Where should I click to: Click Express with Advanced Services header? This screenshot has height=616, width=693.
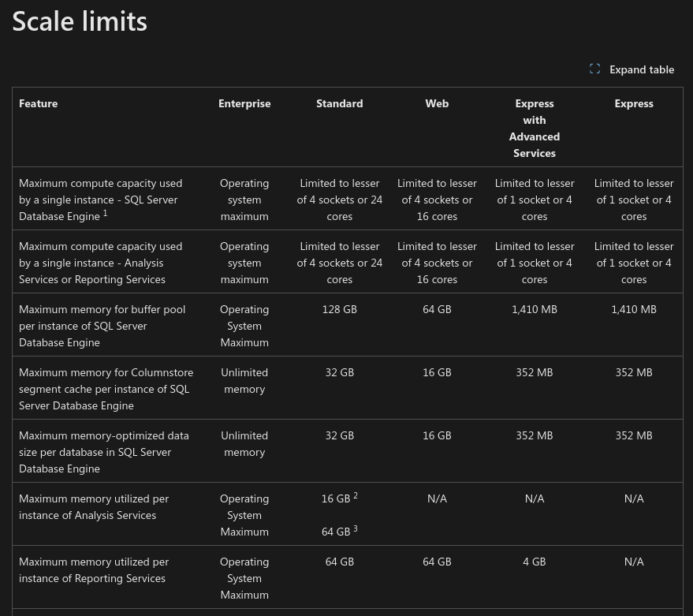tap(535, 129)
